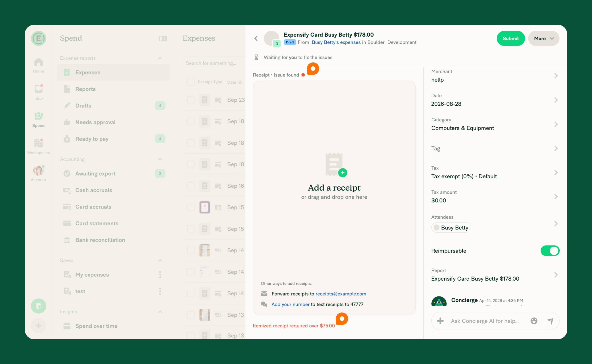The image size is (592, 364).
Task: Open the Sep 15 purple receipt thumbnail
Action: pyautogui.click(x=205, y=207)
